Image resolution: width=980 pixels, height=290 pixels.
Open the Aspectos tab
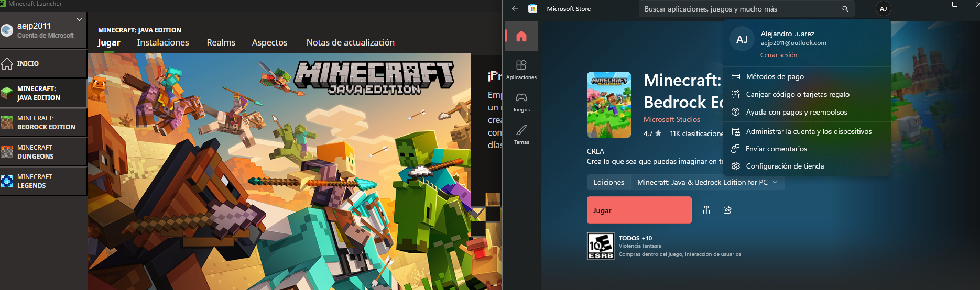269,42
